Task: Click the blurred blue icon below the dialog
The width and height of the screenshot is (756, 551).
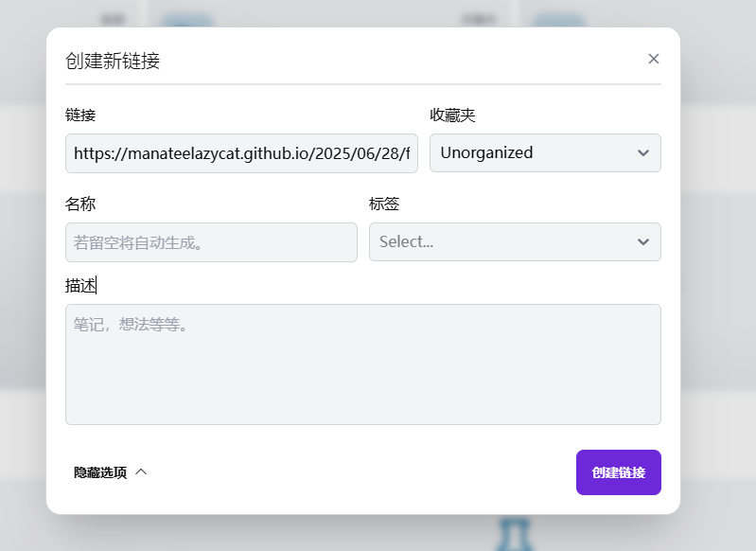Action: point(514,534)
